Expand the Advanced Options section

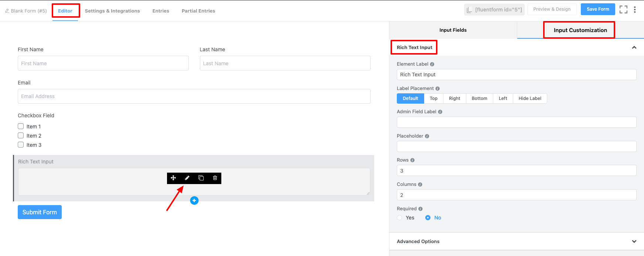point(634,242)
